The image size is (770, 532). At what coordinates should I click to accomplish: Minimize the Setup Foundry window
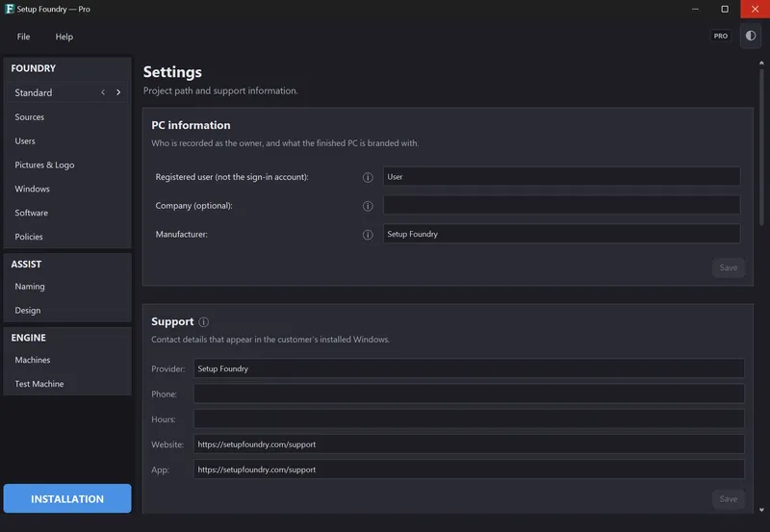(x=695, y=9)
